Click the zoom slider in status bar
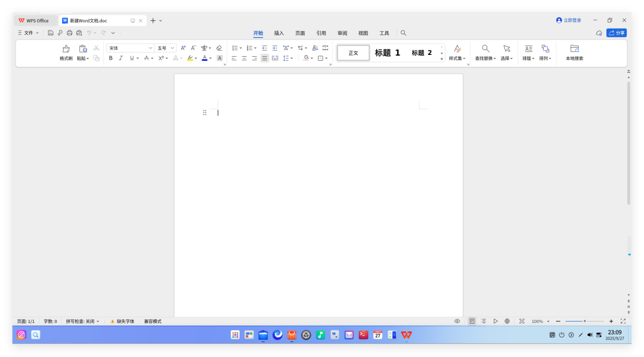The width and height of the screenshot is (644, 357). (x=584, y=321)
